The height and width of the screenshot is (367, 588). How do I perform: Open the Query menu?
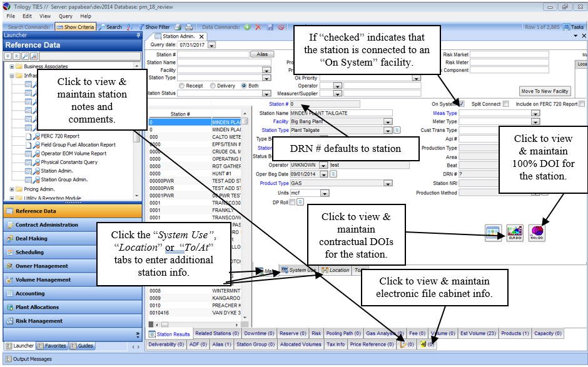point(66,16)
